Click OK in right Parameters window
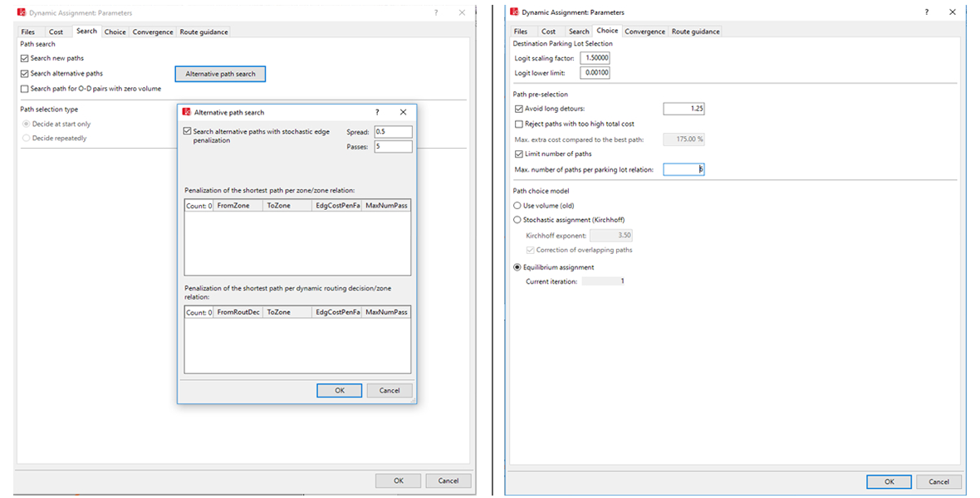This screenshot has height=498, width=980. click(x=889, y=481)
